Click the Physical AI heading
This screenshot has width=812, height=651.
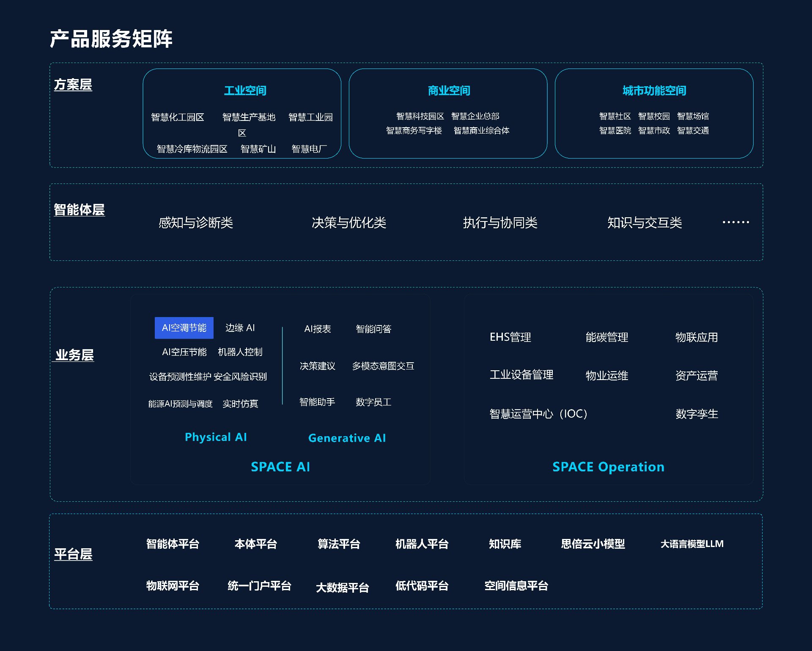coord(216,437)
